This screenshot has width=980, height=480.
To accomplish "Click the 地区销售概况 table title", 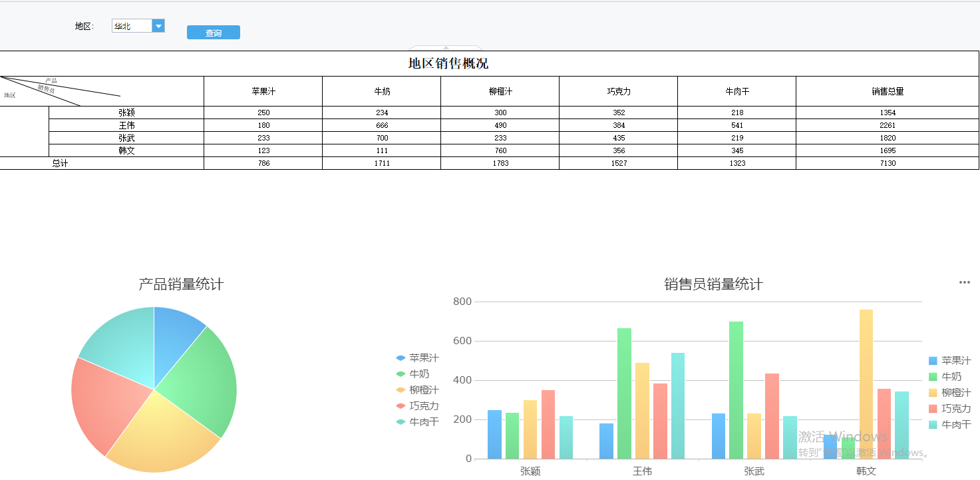I will click(448, 64).
